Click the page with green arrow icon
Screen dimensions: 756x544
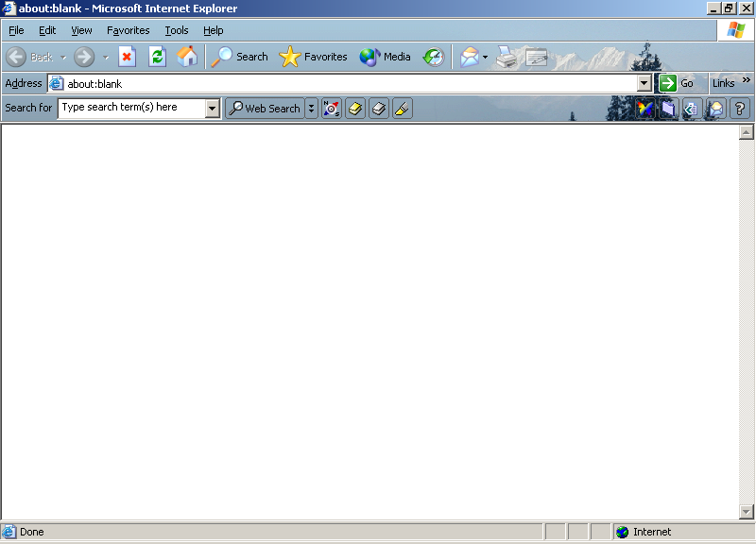click(693, 109)
